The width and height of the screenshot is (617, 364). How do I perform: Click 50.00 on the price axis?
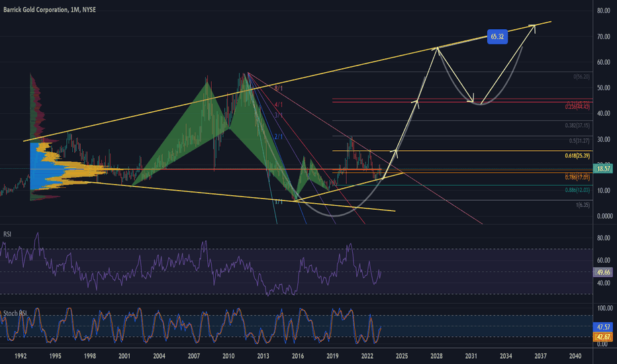coord(604,88)
